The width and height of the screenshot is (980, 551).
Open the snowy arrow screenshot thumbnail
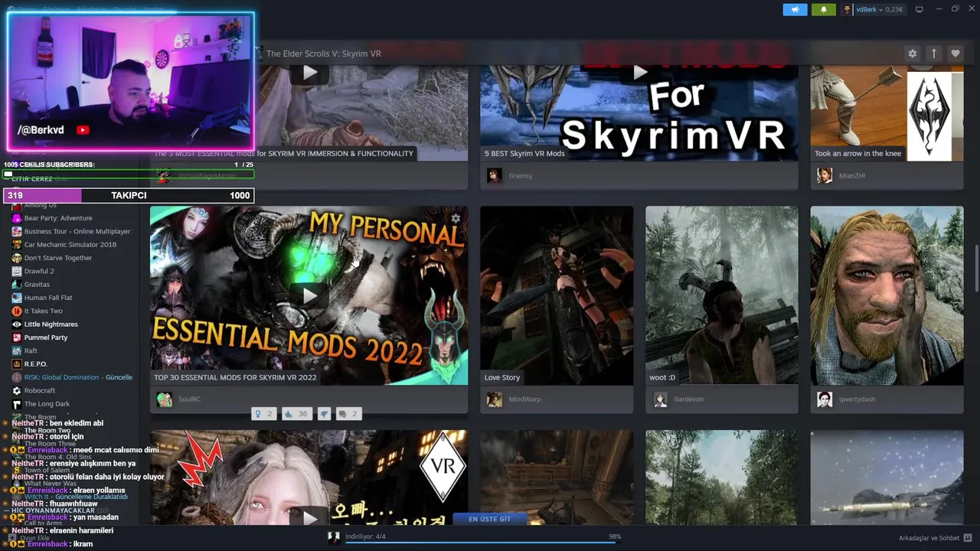887,478
